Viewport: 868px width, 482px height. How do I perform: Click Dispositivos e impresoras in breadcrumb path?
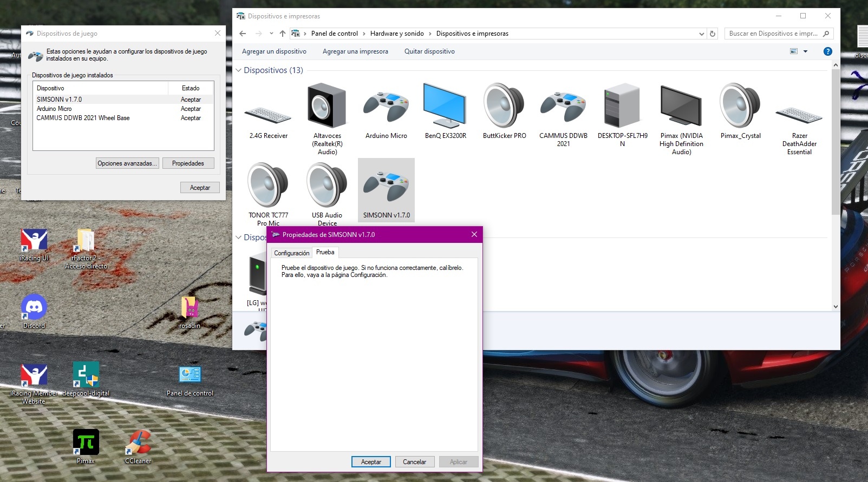(472, 34)
